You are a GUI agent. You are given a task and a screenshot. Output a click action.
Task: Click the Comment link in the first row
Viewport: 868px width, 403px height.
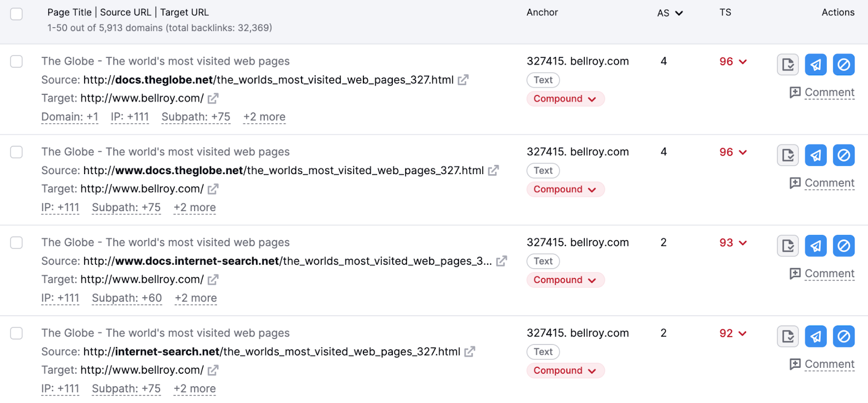point(829,93)
